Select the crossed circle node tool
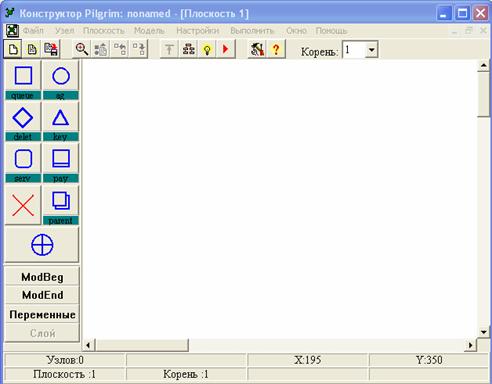This screenshot has height=384, width=492. [x=42, y=245]
